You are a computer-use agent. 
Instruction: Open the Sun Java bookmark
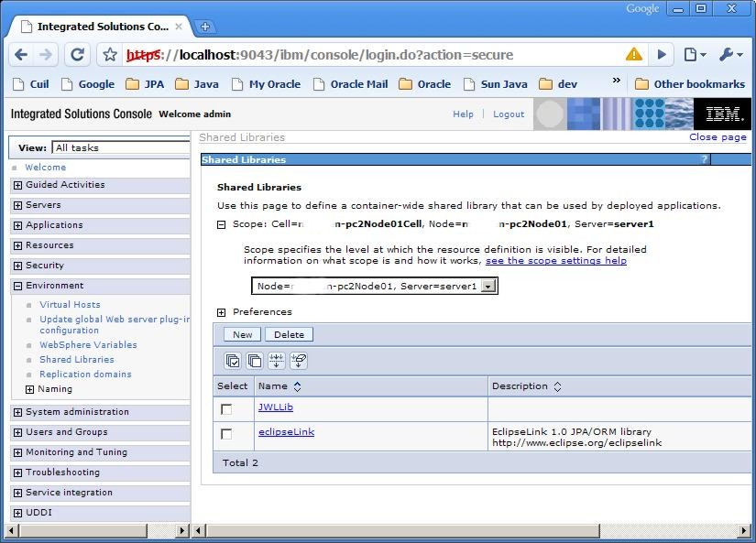click(x=496, y=84)
